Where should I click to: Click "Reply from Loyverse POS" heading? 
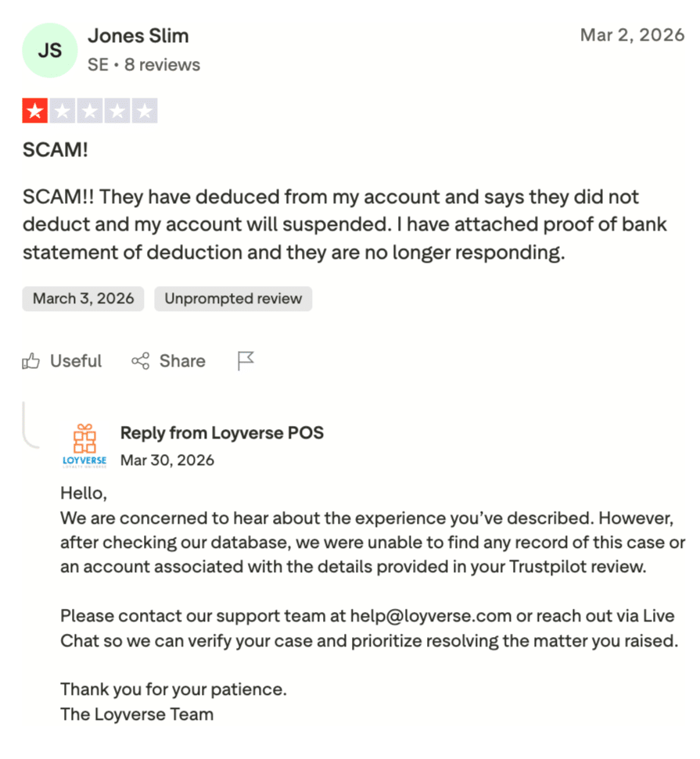pyautogui.click(x=221, y=433)
